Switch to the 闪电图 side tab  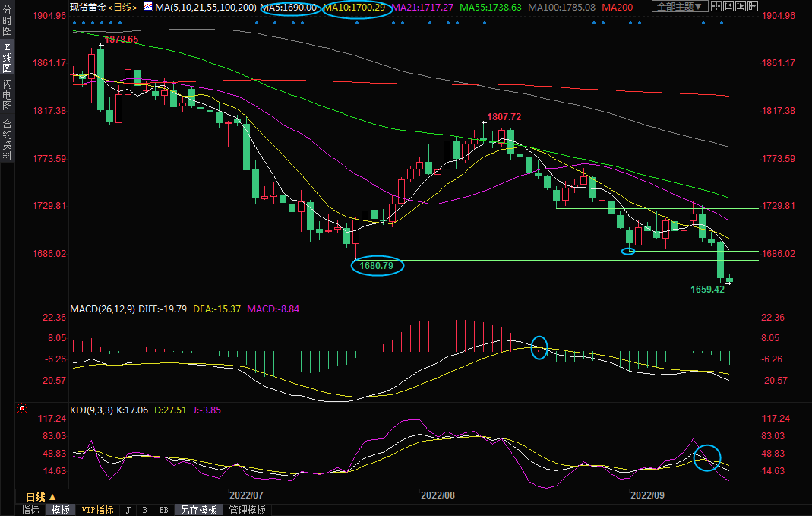tap(7, 95)
